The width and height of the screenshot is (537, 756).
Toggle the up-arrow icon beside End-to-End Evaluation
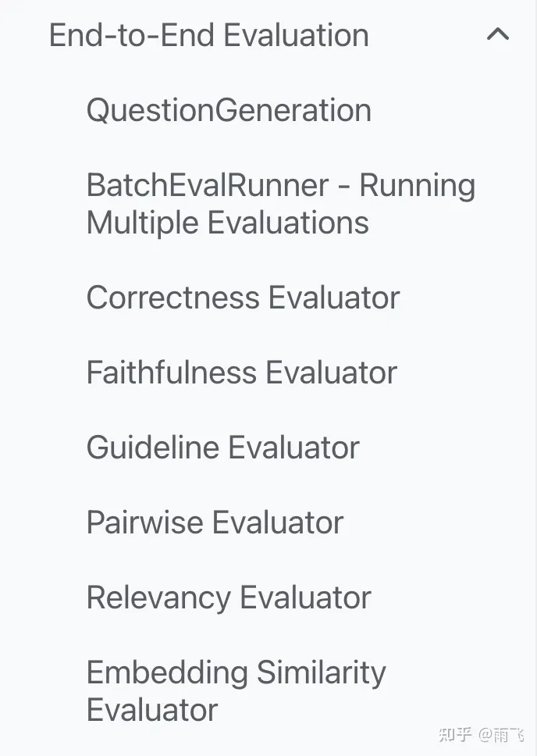(498, 35)
